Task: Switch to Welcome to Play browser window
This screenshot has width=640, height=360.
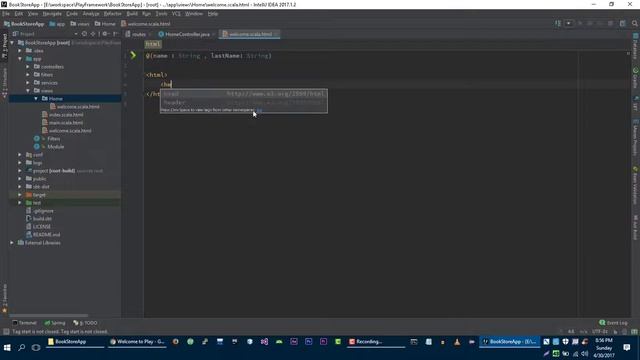Action: pyautogui.click(x=138, y=342)
